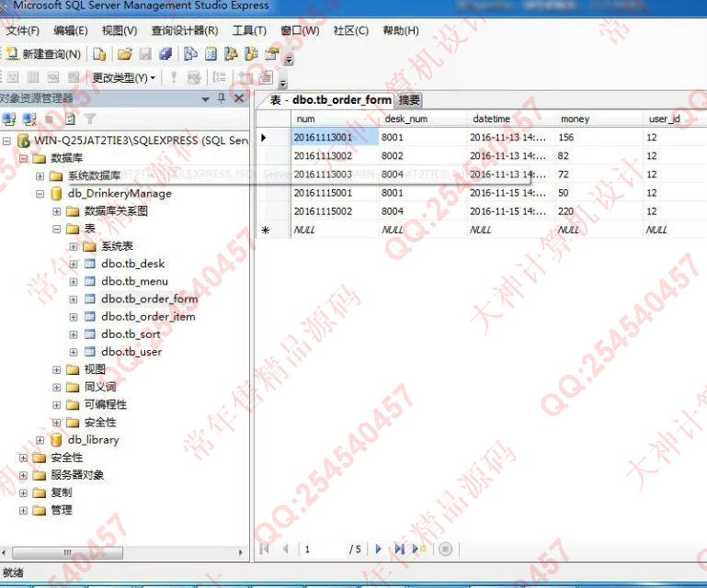Click the Add Table icon
Image resolution: width=707 pixels, height=588 pixels.
coord(245,77)
